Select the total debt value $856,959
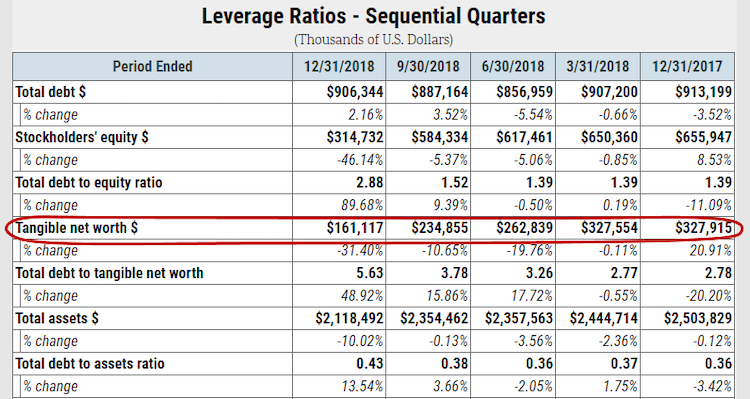This screenshot has width=750, height=399. [525, 92]
